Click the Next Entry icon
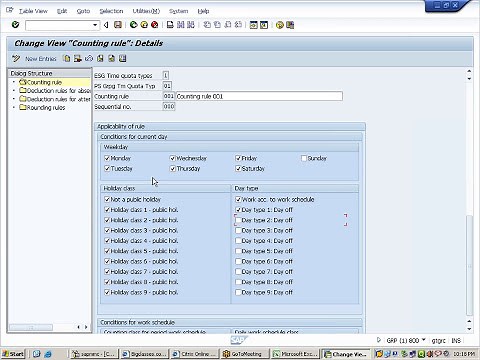The height and width of the screenshot is (360, 480). 111,59
